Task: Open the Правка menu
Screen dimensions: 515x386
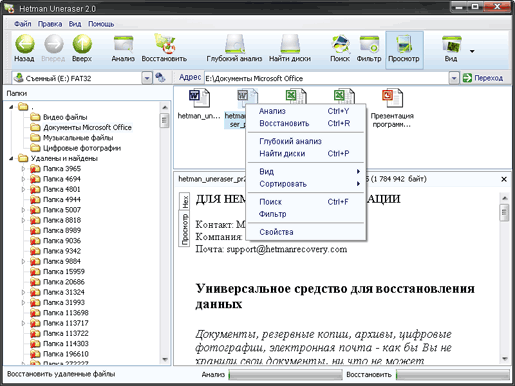Action: tap(50, 24)
